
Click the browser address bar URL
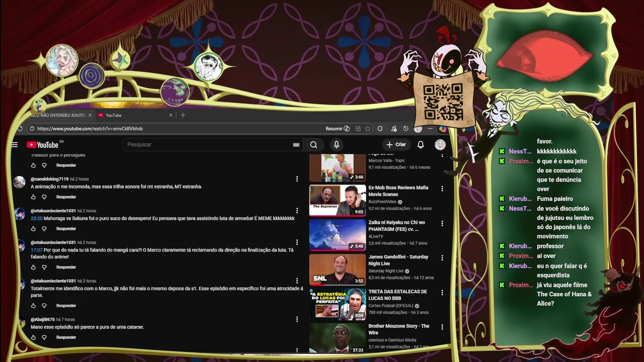90,129
